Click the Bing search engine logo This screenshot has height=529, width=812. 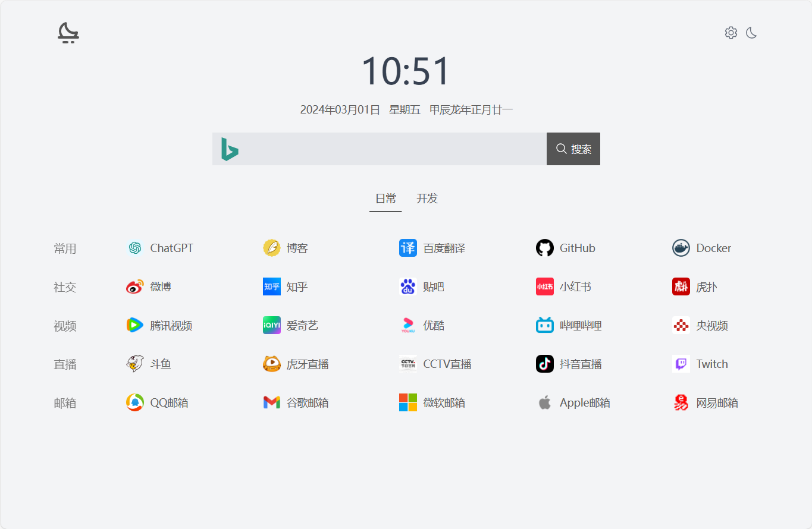pyautogui.click(x=230, y=149)
